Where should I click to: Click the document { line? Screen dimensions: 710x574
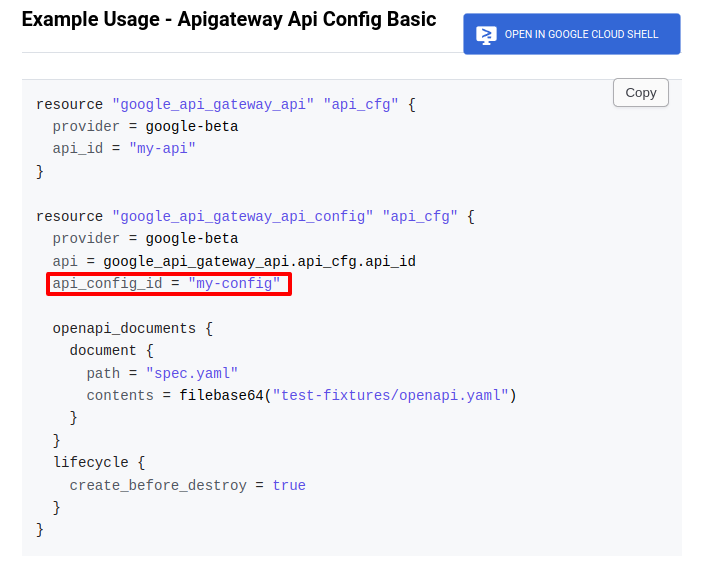coord(112,351)
